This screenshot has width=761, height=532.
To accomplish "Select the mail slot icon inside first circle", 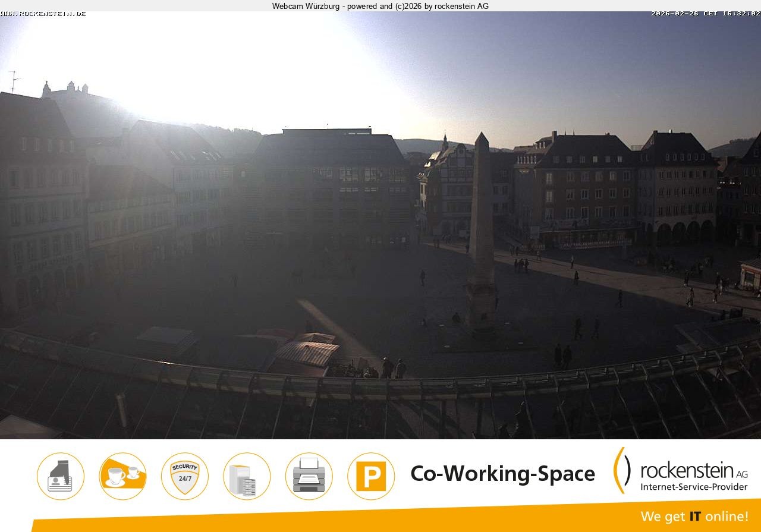I will click(61, 476).
